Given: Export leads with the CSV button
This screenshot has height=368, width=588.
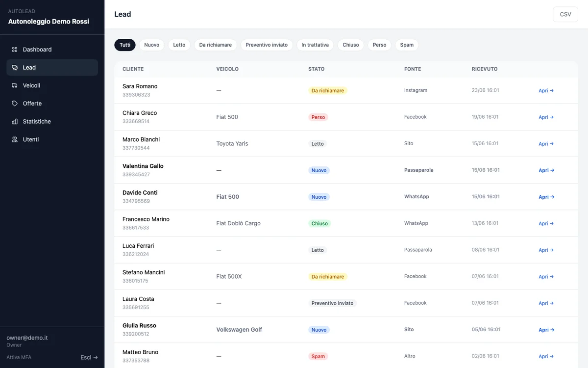Looking at the screenshot, I should [x=565, y=14].
